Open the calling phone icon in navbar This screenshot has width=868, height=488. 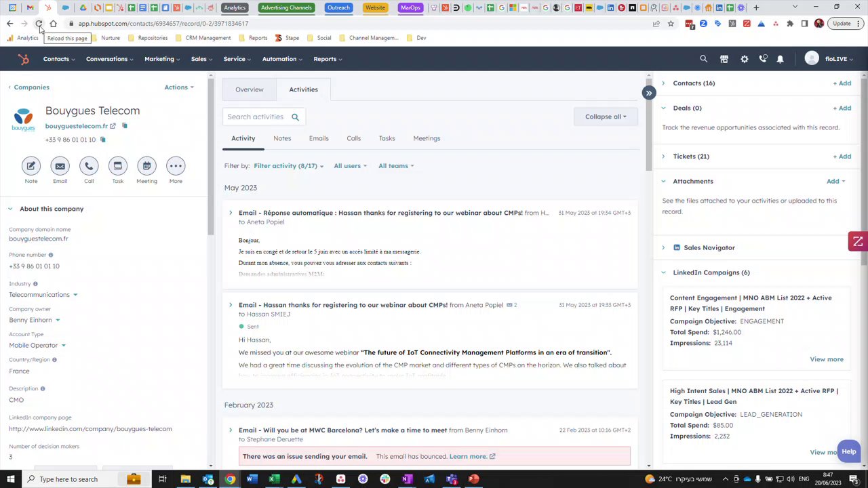[763, 59]
